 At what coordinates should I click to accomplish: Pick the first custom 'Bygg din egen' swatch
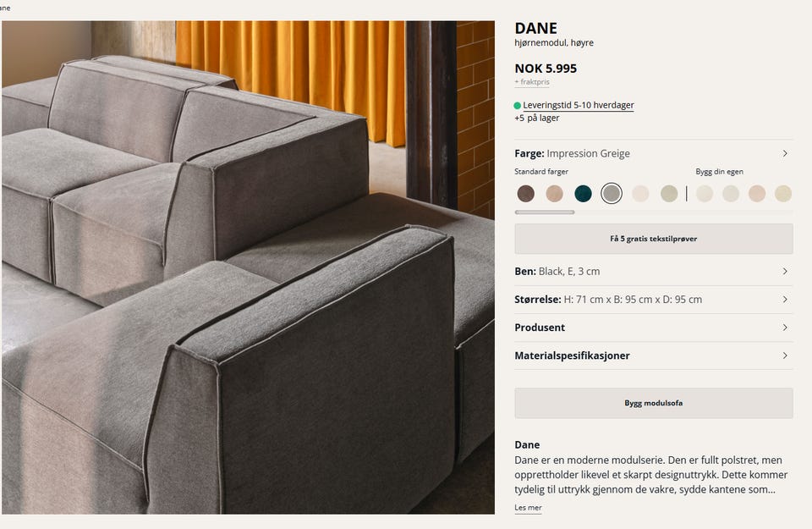pyautogui.click(x=705, y=194)
